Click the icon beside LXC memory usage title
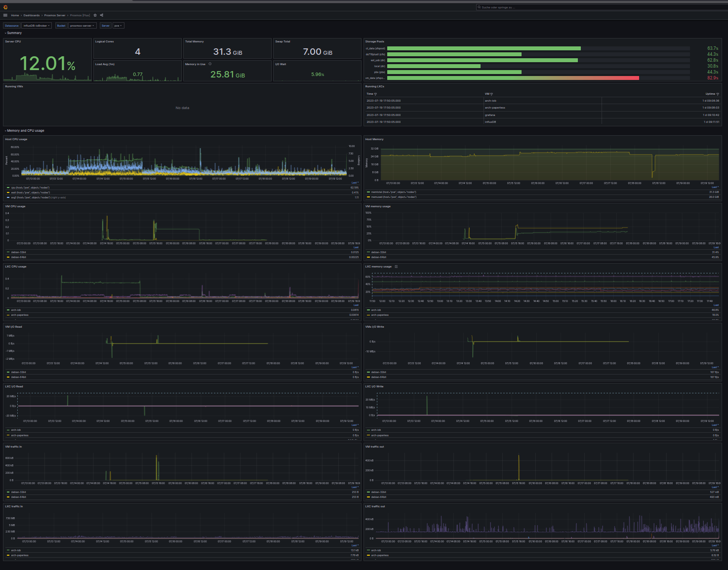Viewport: 728px width, 570px height. click(x=396, y=266)
